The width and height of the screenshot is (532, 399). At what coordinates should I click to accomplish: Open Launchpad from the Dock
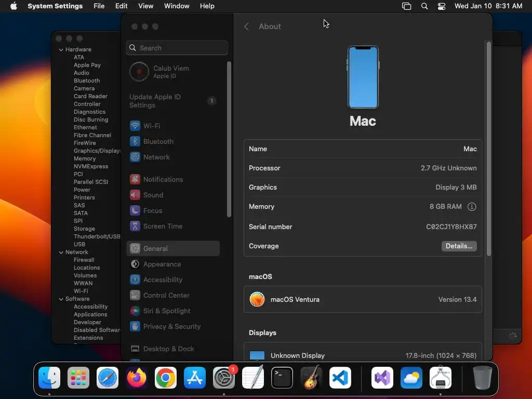click(78, 378)
